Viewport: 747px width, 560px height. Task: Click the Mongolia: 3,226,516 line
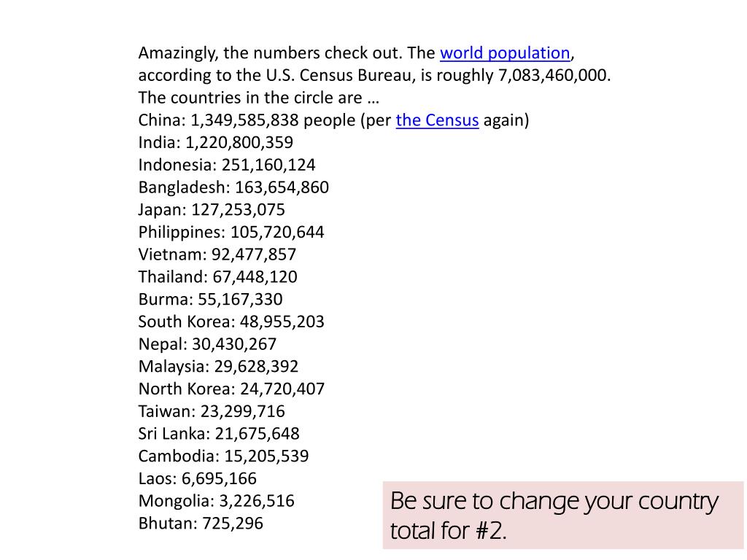pyautogui.click(x=216, y=500)
